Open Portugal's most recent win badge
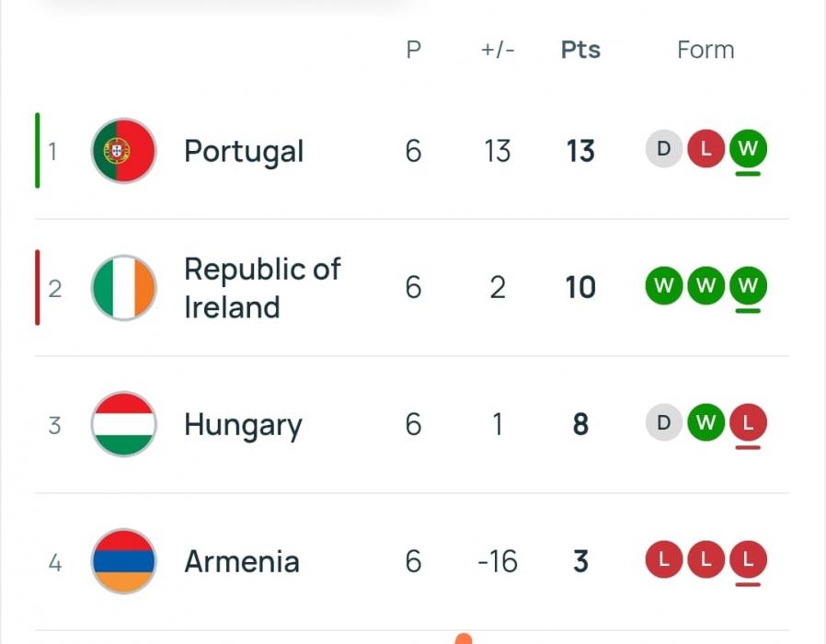This screenshot has height=644, width=826. coord(748,149)
